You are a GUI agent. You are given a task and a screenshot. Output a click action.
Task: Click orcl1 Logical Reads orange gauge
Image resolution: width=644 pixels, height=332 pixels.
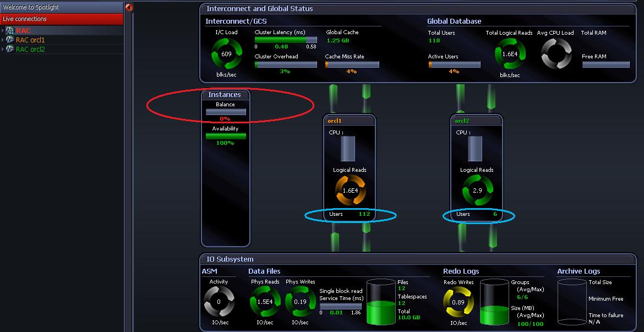(x=350, y=191)
